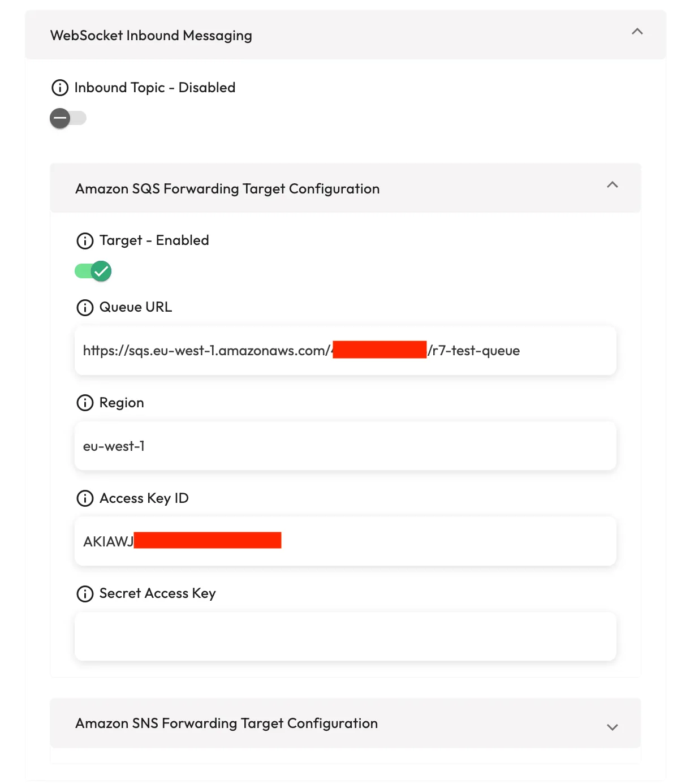
Task: Collapse the Amazon SQS section chevron
Action: (x=612, y=185)
